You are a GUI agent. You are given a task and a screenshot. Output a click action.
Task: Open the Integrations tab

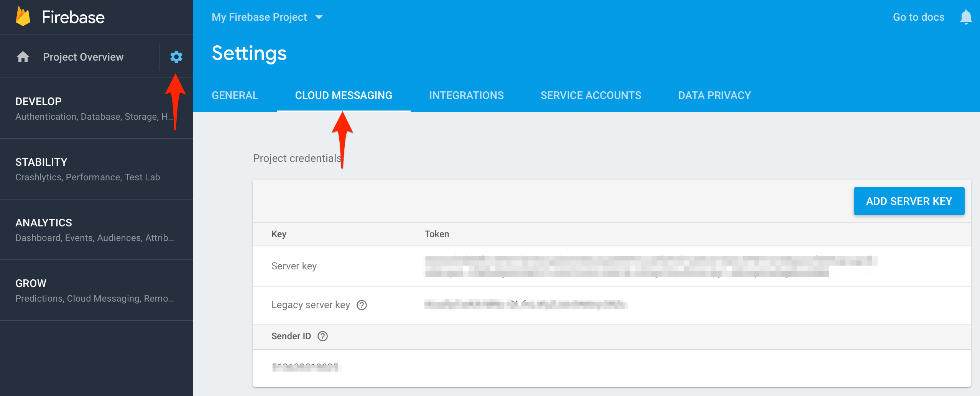coord(466,95)
